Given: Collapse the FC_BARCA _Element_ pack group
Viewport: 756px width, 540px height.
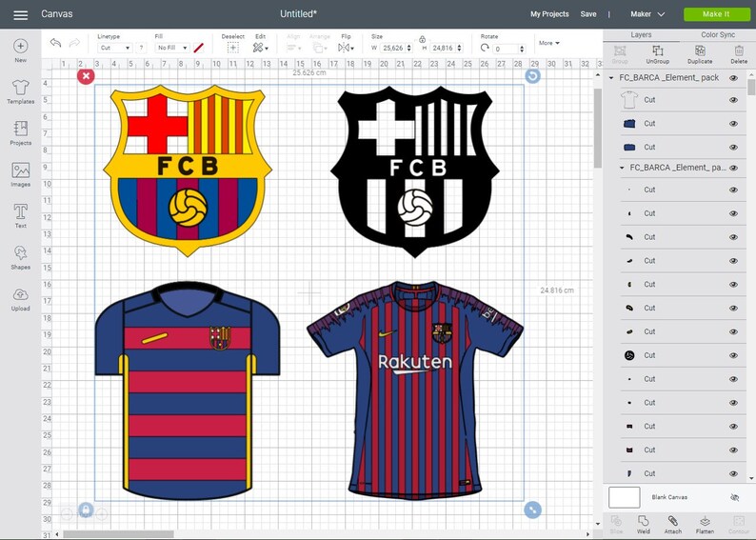Looking at the screenshot, I should [611, 78].
